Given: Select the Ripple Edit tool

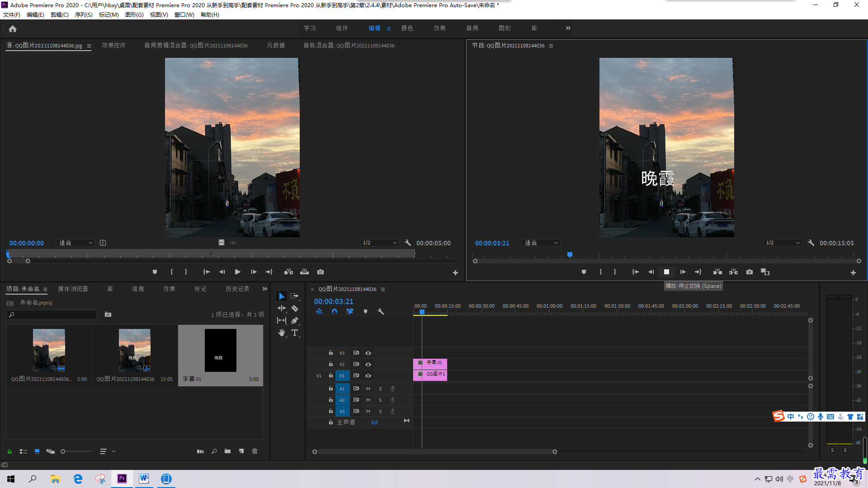Looking at the screenshot, I should (282, 309).
